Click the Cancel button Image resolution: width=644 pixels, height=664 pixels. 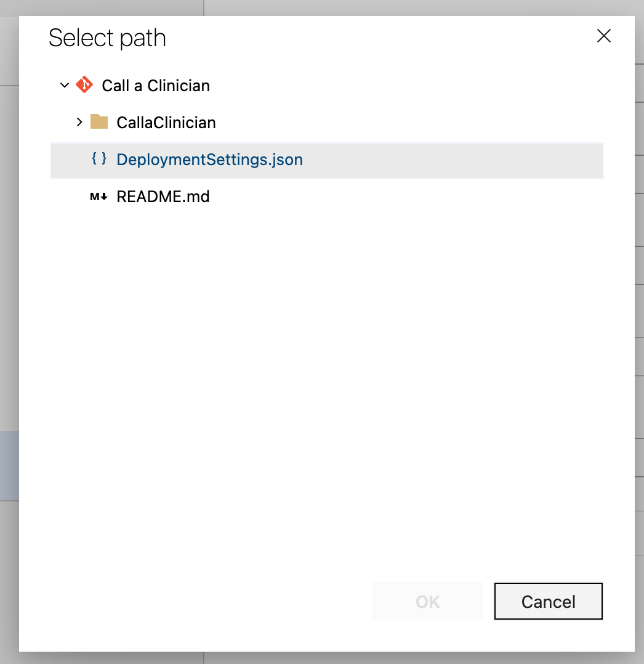point(549,601)
